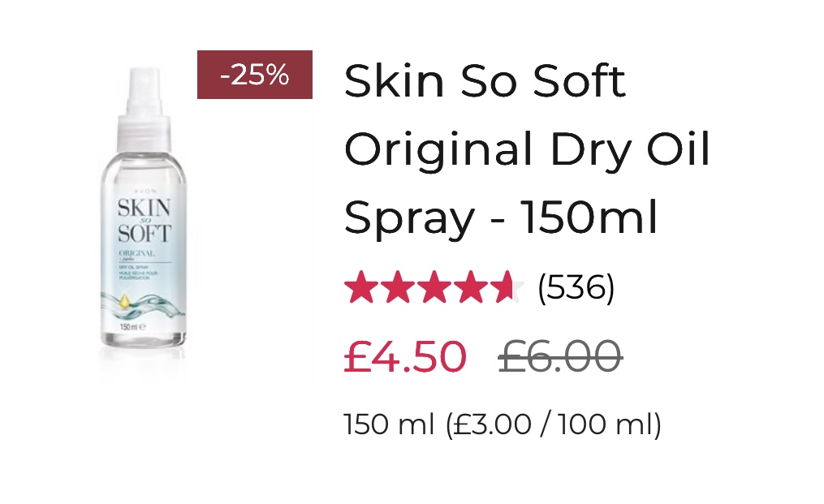This screenshot has height=504, width=824.
Task: Select the third rating star
Action: (434, 287)
